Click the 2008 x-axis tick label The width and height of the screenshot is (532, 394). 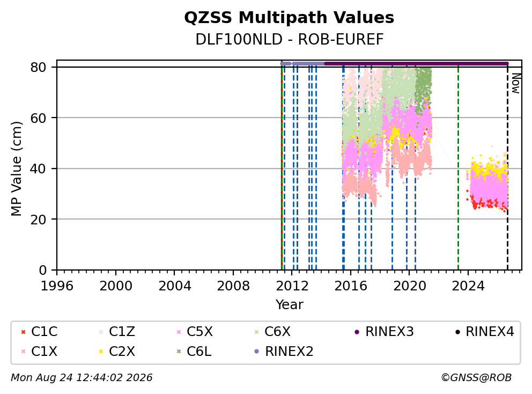[x=233, y=286]
